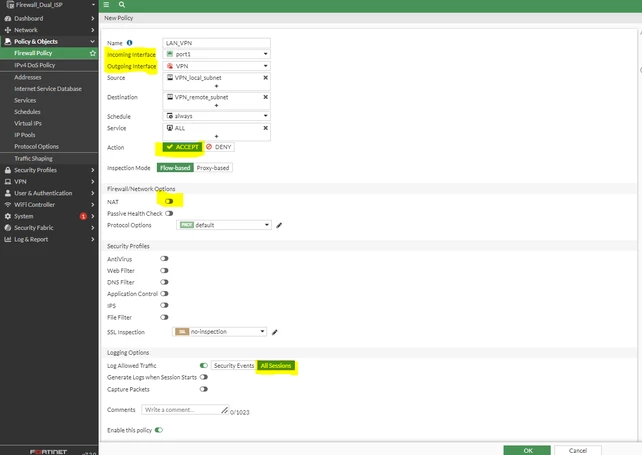Open the Schedule dropdown
The image size is (642, 455).
coord(217,116)
